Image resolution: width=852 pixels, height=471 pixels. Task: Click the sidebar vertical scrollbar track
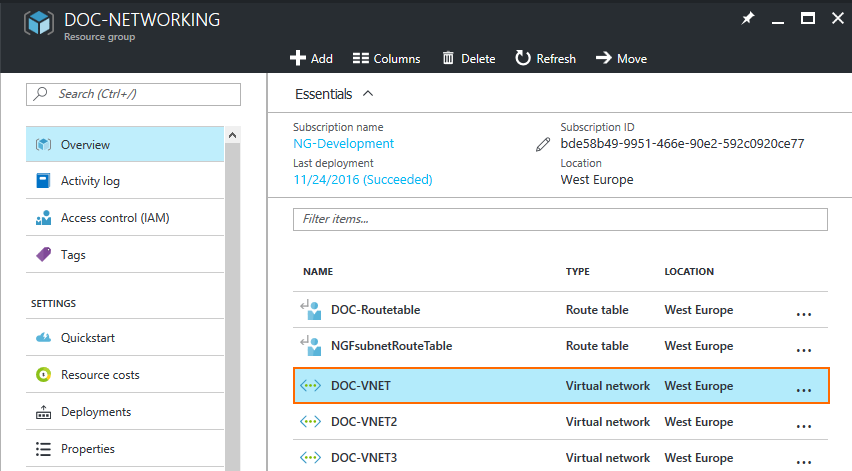[233, 307]
